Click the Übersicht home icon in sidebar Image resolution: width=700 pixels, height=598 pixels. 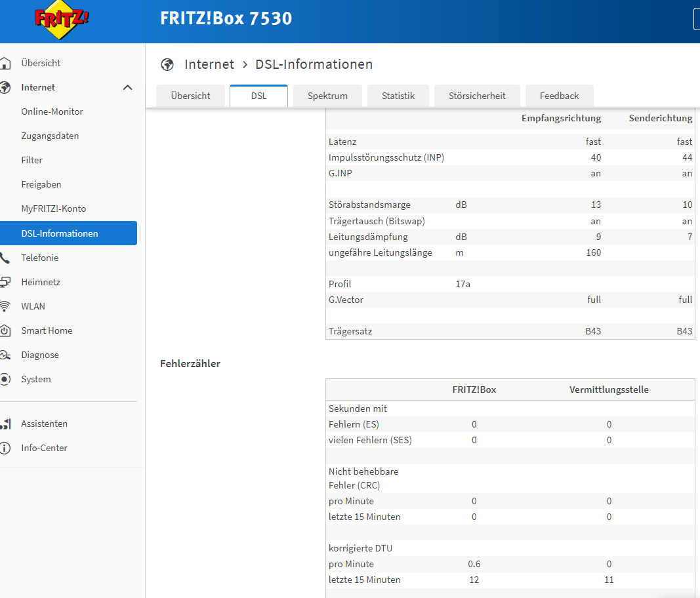click(x=5, y=64)
